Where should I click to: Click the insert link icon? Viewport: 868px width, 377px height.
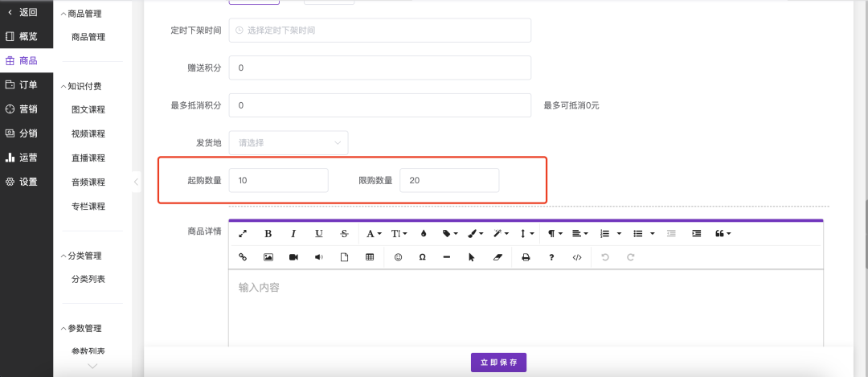(243, 257)
